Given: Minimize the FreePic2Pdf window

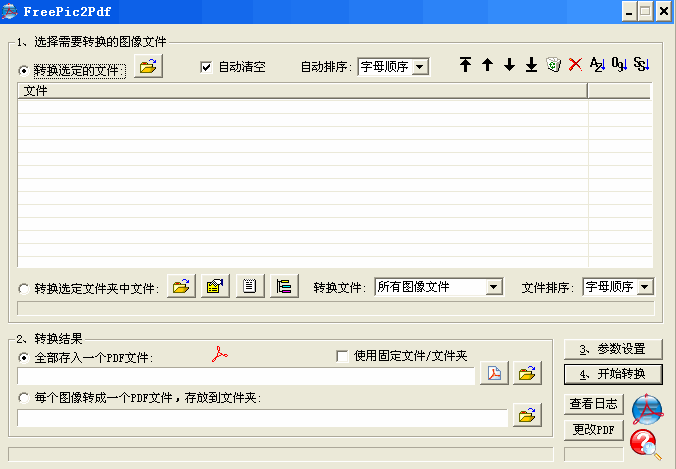Looking at the screenshot, I should [x=629, y=12].
